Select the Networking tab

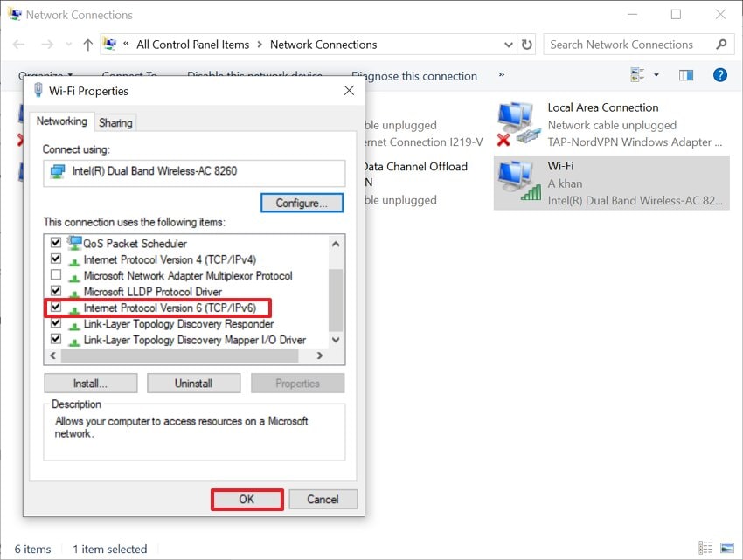[x=61, y=121]
